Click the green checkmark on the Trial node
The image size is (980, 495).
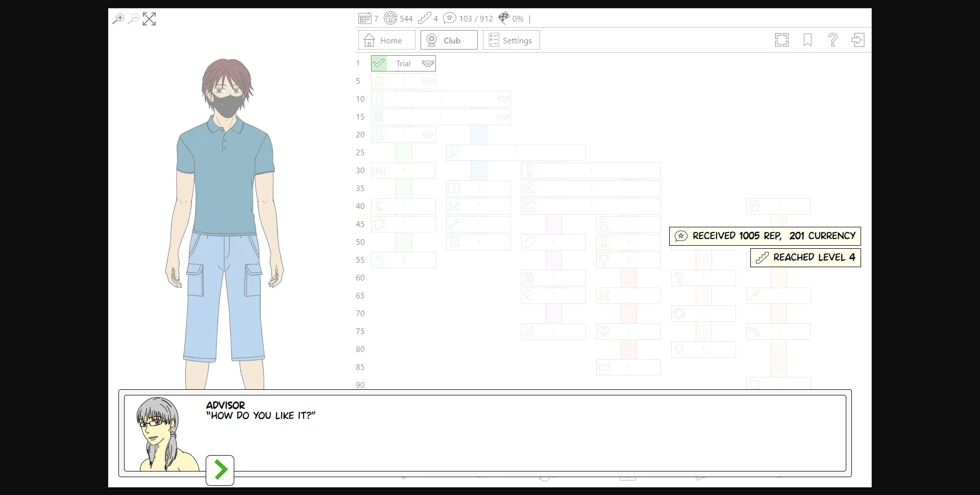click(x=379, y=63)
